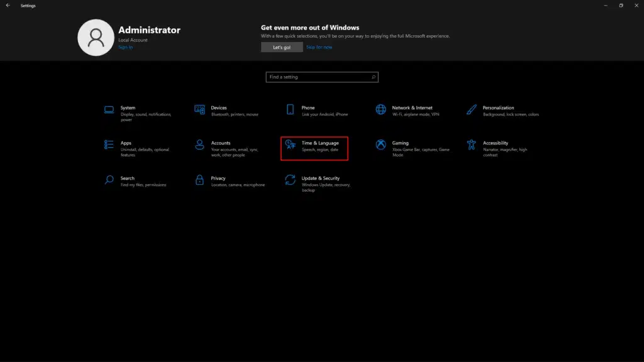Open the Accessibility figure icon

tap(472, 145)
